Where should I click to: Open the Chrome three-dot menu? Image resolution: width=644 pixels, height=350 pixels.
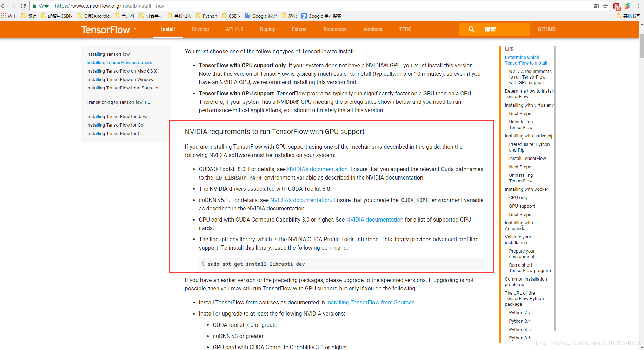(639, 6)
